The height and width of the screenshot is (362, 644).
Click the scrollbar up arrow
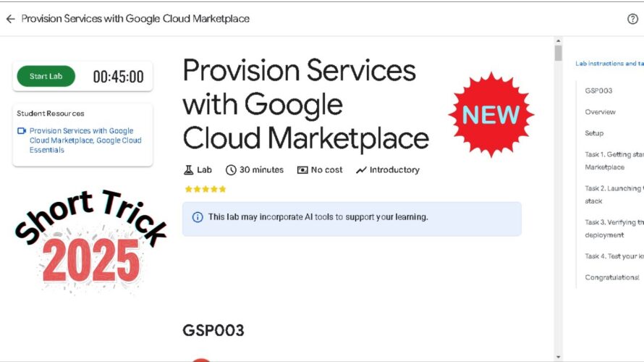tap(558, 41)
